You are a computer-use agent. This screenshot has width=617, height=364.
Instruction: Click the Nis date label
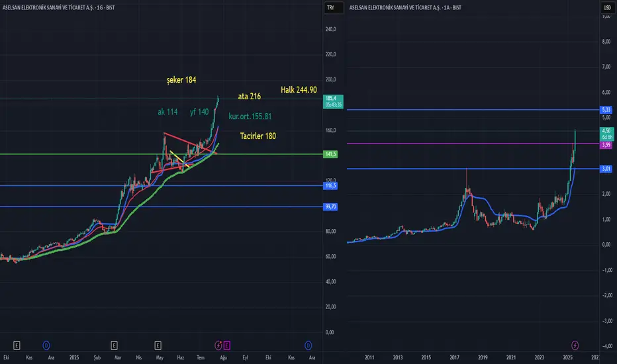click(x=138, y=357)
